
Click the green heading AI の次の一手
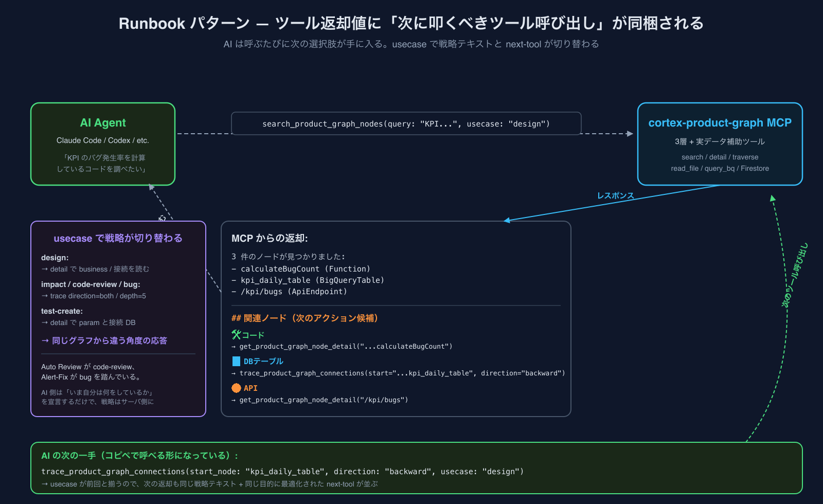(x=140, y=456)
